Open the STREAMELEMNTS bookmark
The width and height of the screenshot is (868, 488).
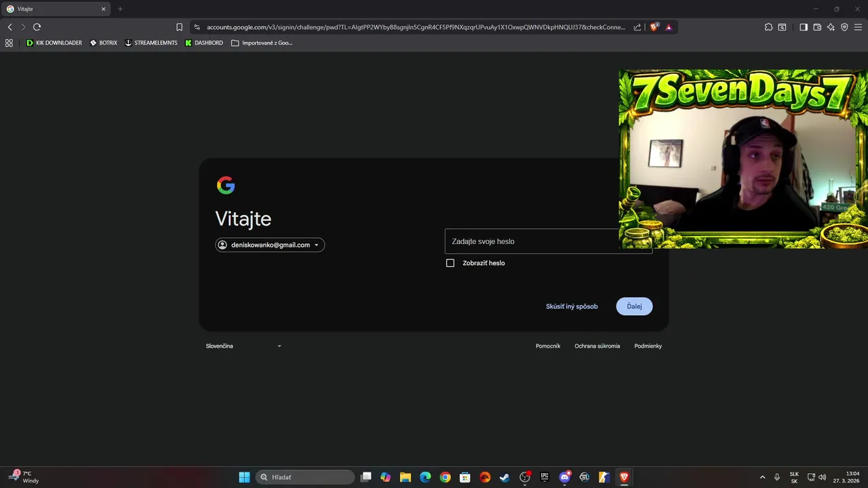pos(151,43)
